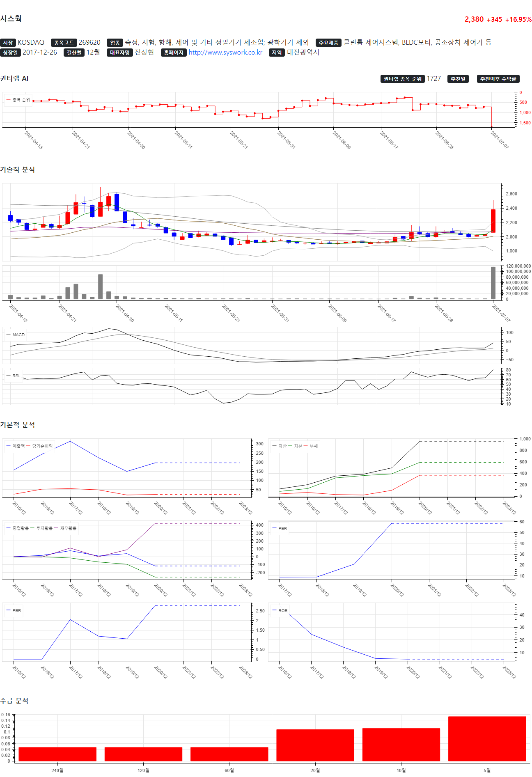This screenshot has width=532, height=777.
Task: Toggle the 자본 legend entry
Action: [x=295, y=446]
